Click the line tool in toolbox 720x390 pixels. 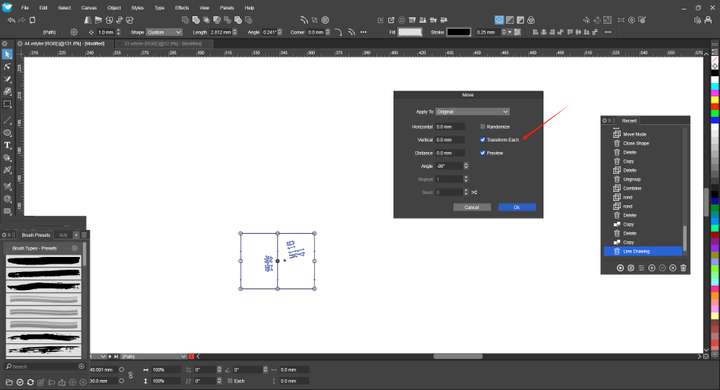7,121
